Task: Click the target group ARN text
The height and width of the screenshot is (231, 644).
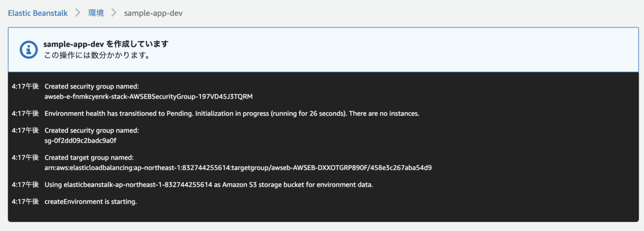Action: point(238,168)
